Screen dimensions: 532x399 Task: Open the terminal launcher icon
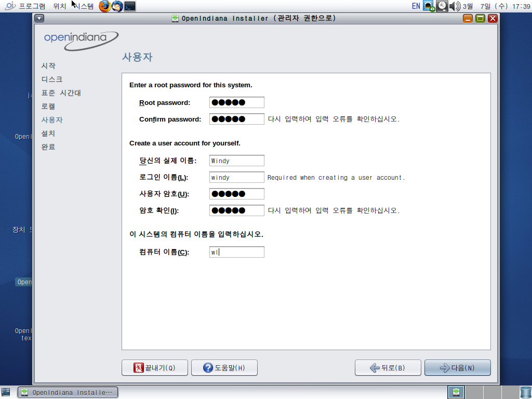130,6
